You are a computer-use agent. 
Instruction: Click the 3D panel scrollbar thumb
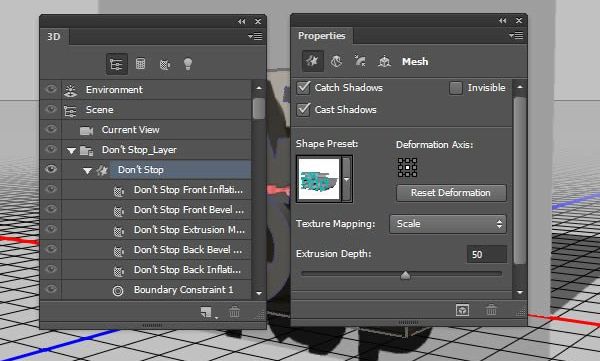pyautogui.click(x=259, y=108)
